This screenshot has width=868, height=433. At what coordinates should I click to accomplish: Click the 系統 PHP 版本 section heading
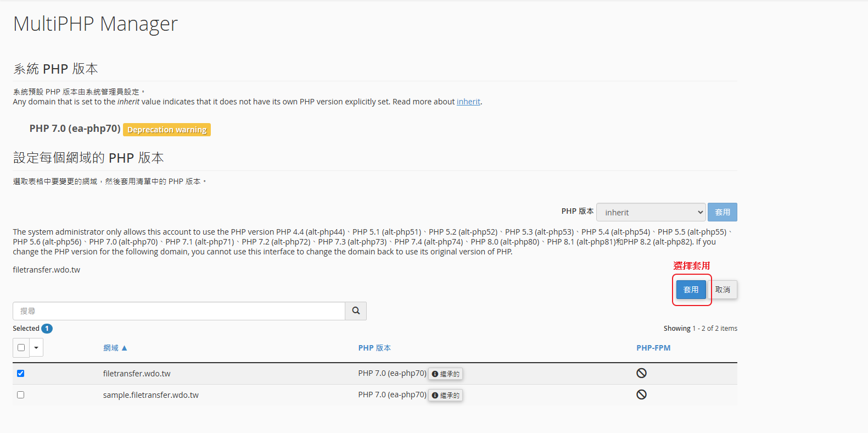point(55,69)
